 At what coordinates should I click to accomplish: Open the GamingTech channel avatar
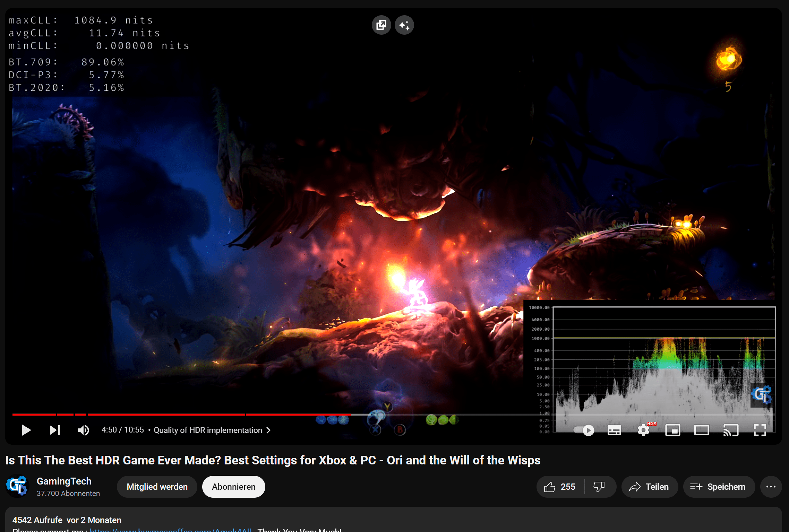point(17,486)
